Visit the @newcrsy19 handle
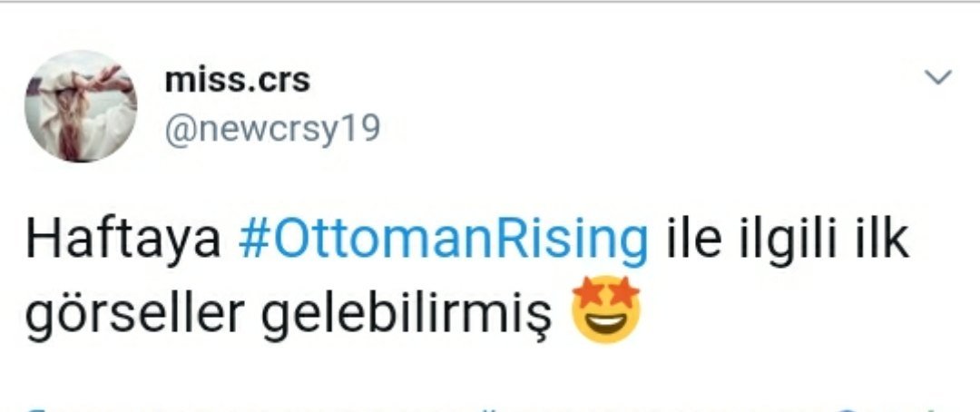 pyautogui.click(x=272, y=131)
